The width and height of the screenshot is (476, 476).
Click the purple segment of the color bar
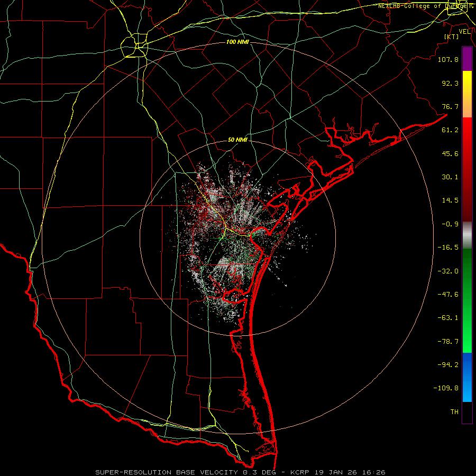[x=467, y=59]
